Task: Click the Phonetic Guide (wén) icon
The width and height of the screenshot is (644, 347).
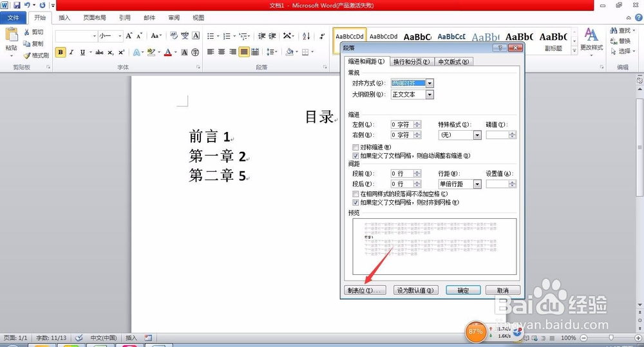Action: pos(185,35)
